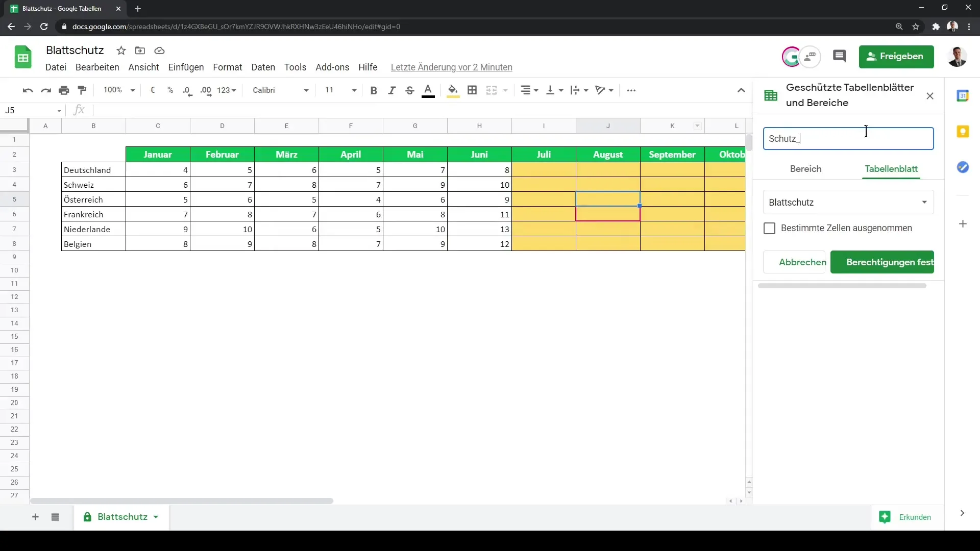Click the move to folder icon
980x551 pixels.
click(x=140, y=51)
